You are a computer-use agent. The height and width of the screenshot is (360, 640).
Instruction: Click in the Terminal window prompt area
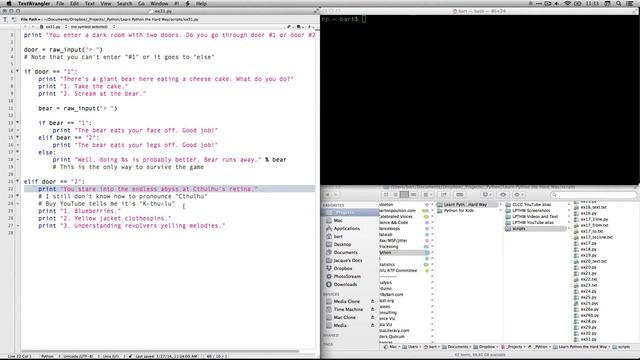[480, 100]
